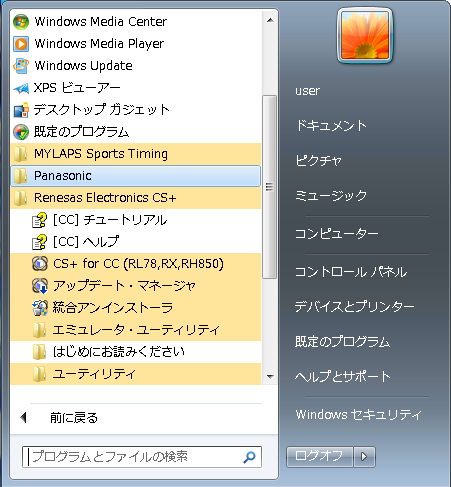Open the 統合アンインストーラ icon

coord(40,308)
